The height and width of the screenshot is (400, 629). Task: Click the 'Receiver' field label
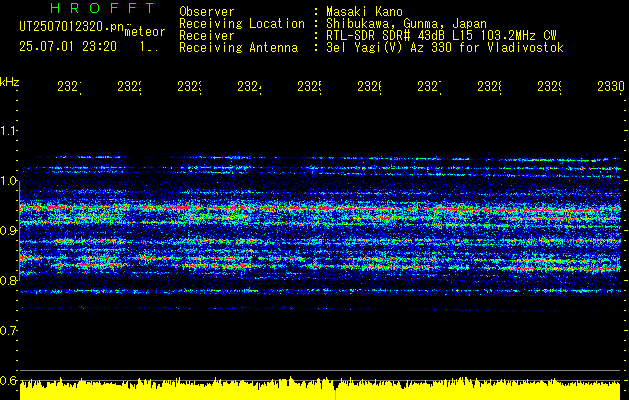tap(207, 36)
